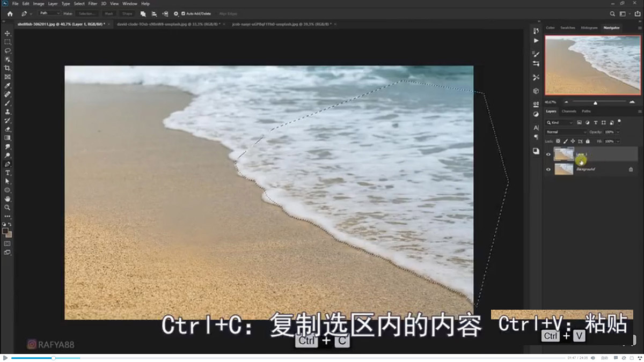This screenshot has width=644, height=362.
Task: Activate the Crop tool
Action: click(8, 68)
